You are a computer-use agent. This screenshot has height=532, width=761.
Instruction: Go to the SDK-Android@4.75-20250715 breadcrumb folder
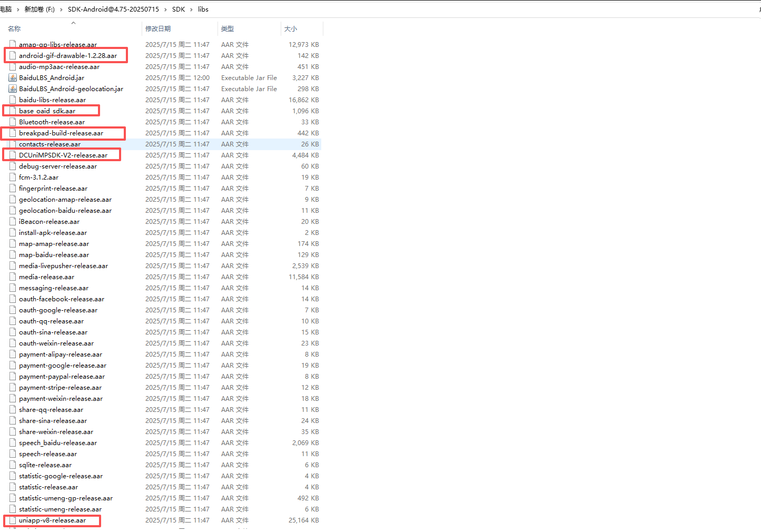113,9
